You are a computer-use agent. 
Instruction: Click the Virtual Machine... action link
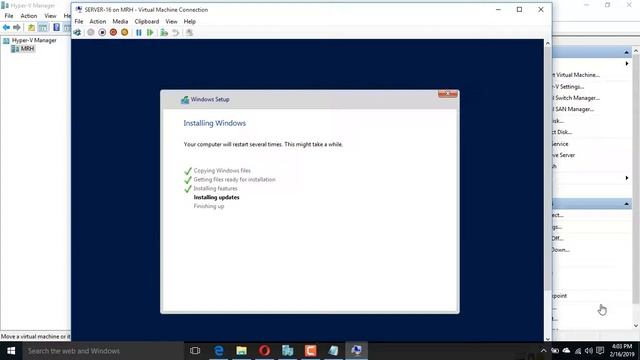[x=576, y=75]
